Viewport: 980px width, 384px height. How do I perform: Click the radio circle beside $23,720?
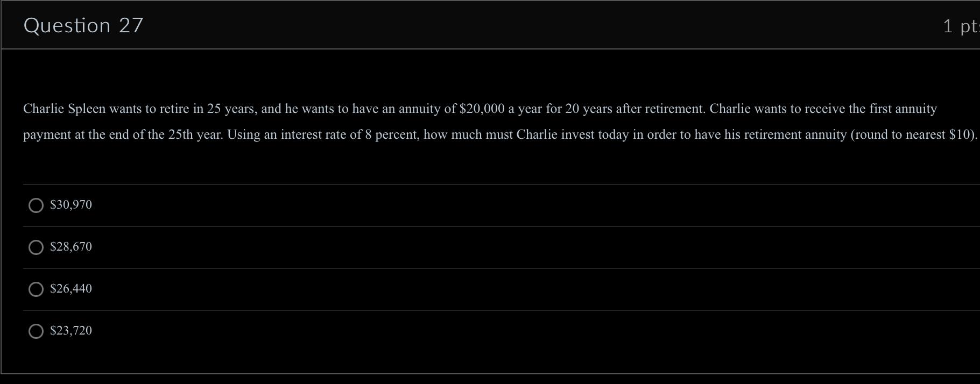click(x=36, y=331)
